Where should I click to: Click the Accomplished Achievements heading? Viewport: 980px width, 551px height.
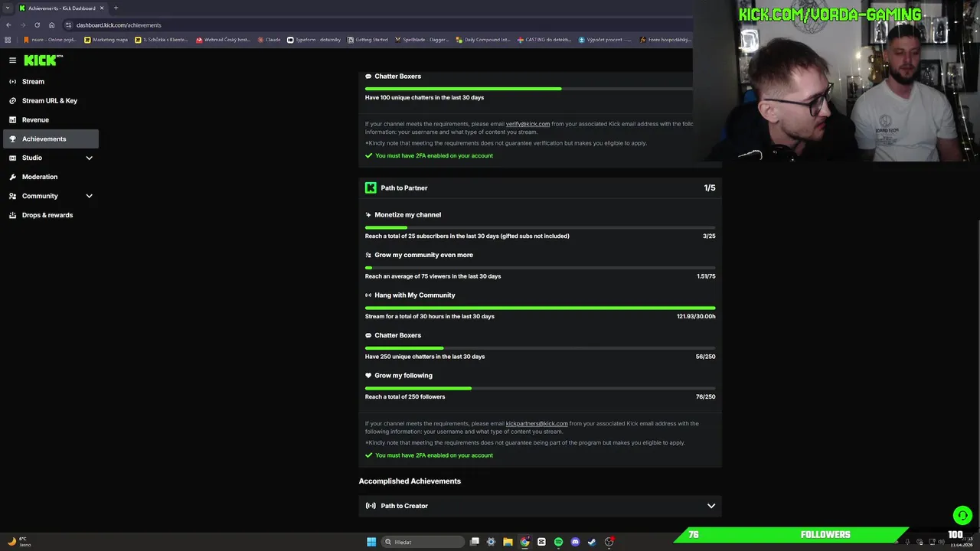[x=410, y=481]
